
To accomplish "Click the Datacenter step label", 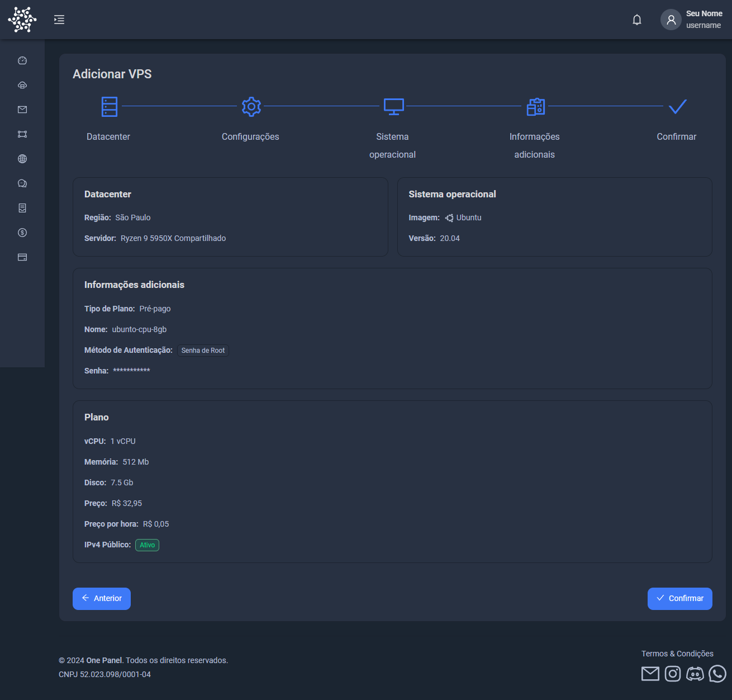I will 108,136.
